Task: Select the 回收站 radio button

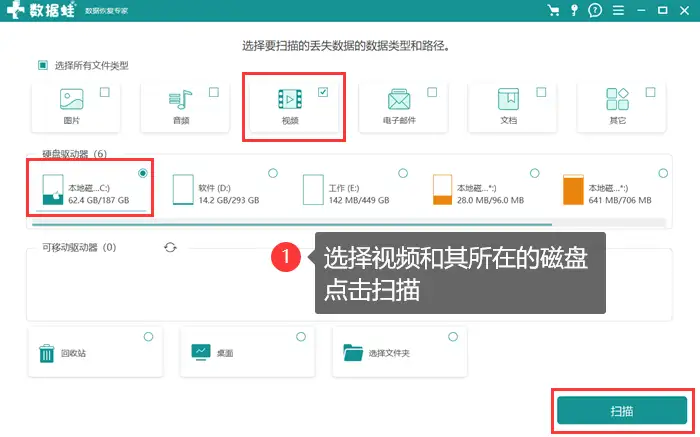Action: [148, 337]
